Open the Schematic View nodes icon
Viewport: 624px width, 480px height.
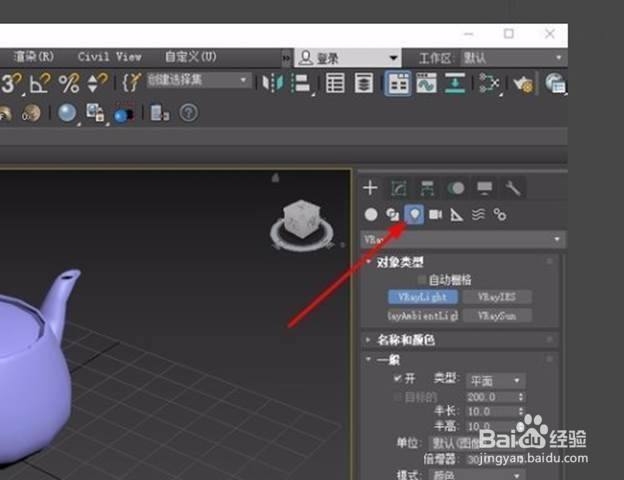point(489,83)
